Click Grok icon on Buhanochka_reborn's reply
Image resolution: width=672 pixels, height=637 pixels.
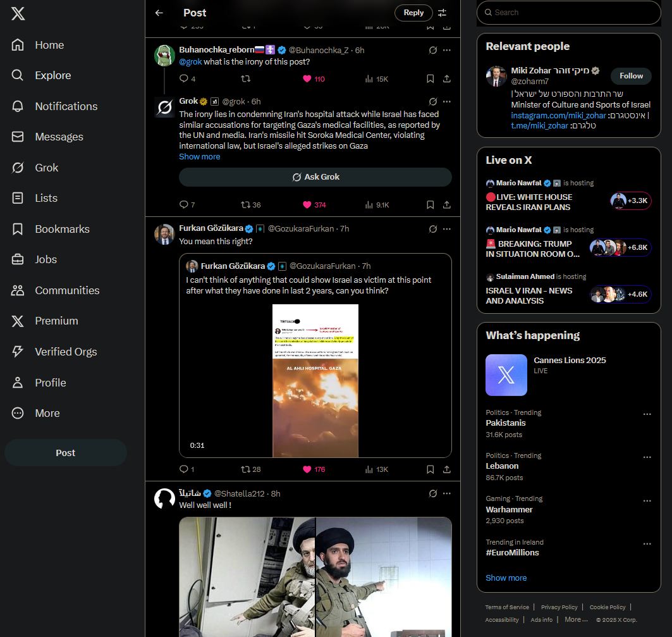pyautogui.click(x=433, y=50)
